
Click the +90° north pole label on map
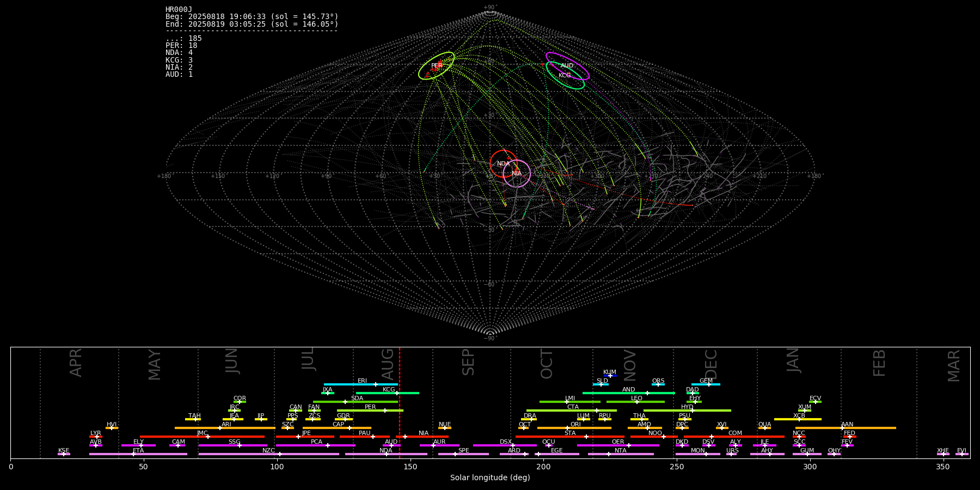(490, 7)
